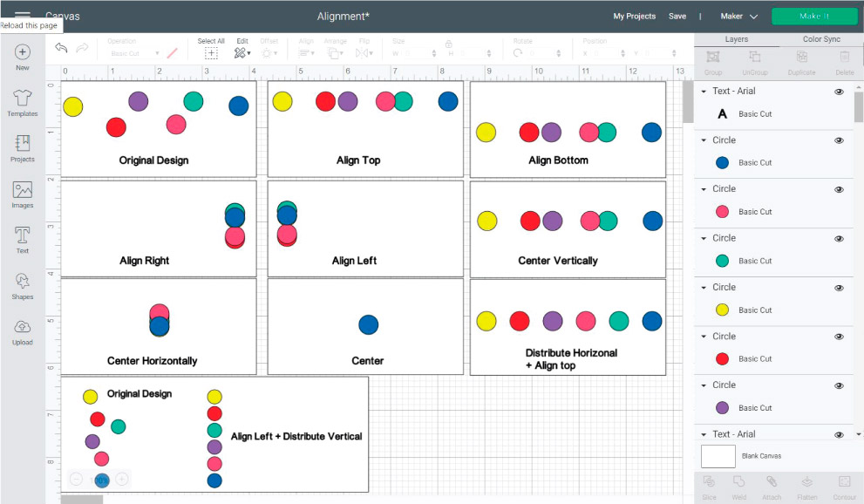
Task: Click the Upload icon
Action: [22, 327]
